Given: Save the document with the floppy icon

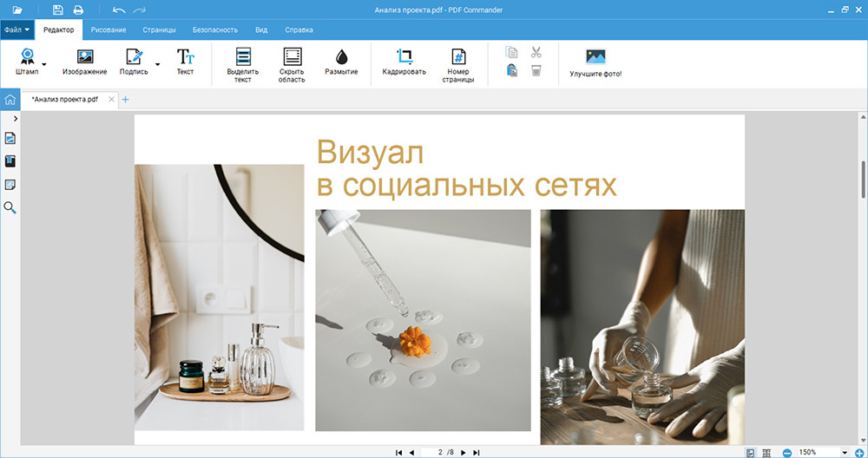Looking at the screenshot, I should [x=57, y=10].
